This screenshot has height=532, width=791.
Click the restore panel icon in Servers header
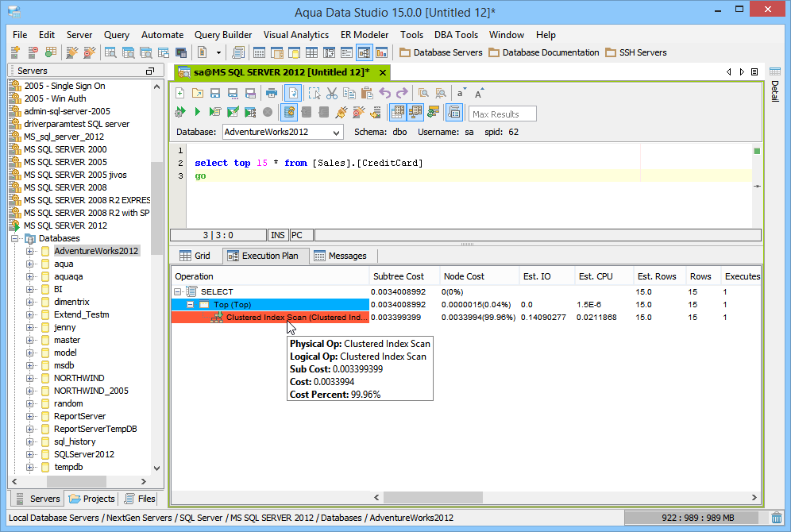click(150, 71)
